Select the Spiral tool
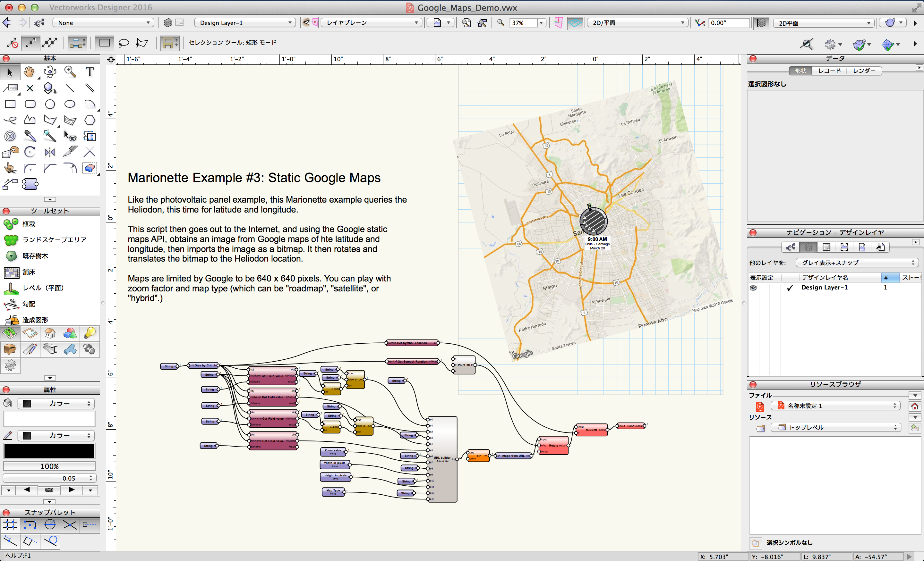 click(10, 136)
